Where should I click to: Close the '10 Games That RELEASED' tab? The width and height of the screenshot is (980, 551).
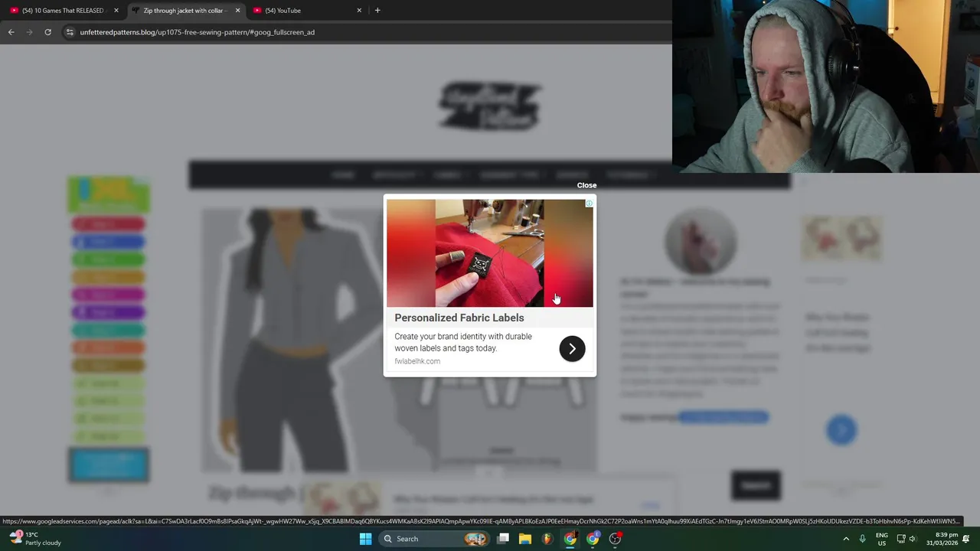pos(116,11)
